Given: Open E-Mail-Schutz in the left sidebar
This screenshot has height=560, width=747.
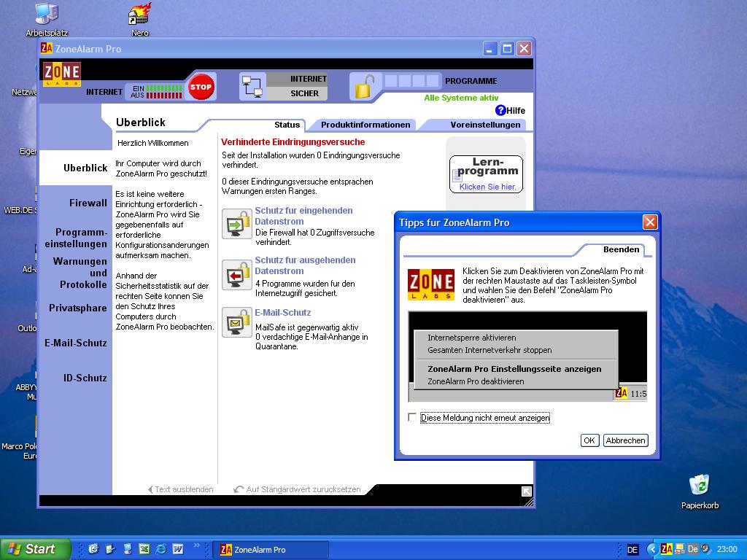Looking at the screenshot, I should (x=76, y=343).
